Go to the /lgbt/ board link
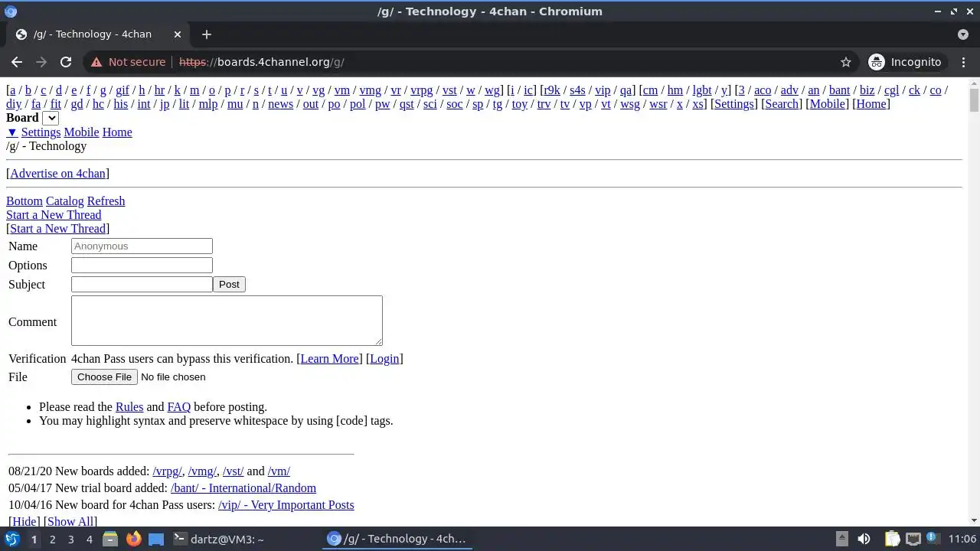The height and width of the screenshot is (551, 980). coord(702,90)
